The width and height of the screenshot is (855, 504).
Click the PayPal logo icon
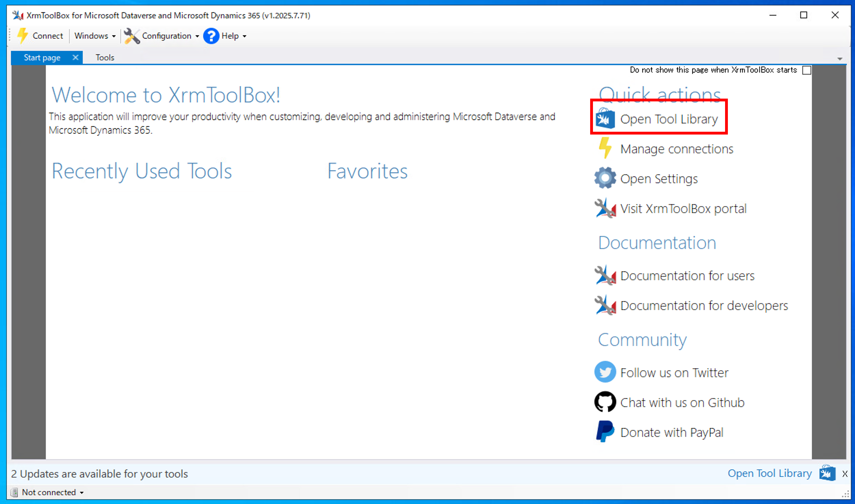click(x=605, y=432)
